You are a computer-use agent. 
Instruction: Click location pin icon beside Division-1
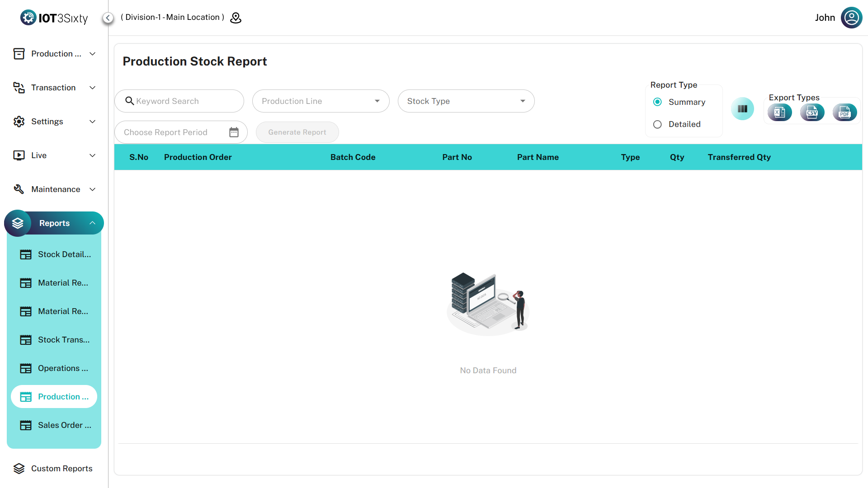pyautogui.click(x=236, y=18)
